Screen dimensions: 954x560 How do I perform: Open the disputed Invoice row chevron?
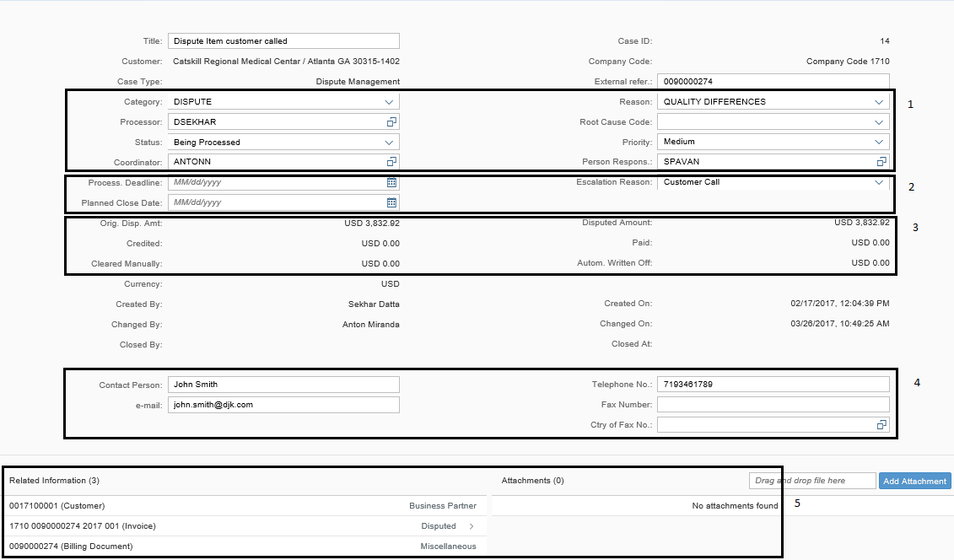click(x=471, y=526)
